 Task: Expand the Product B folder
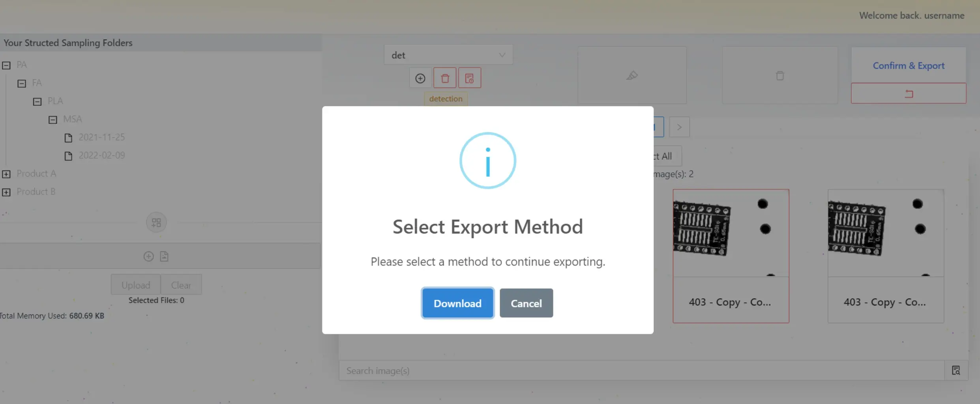[x=6, y=192]
